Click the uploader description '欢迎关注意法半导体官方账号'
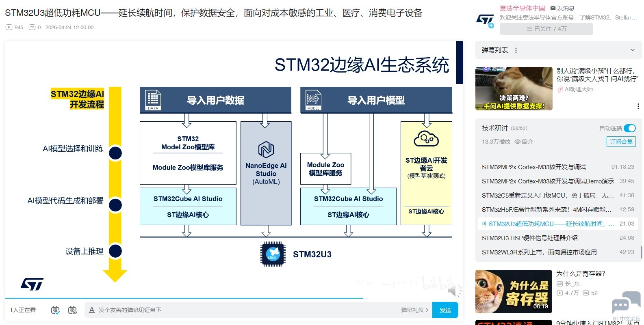 point(568,17)
